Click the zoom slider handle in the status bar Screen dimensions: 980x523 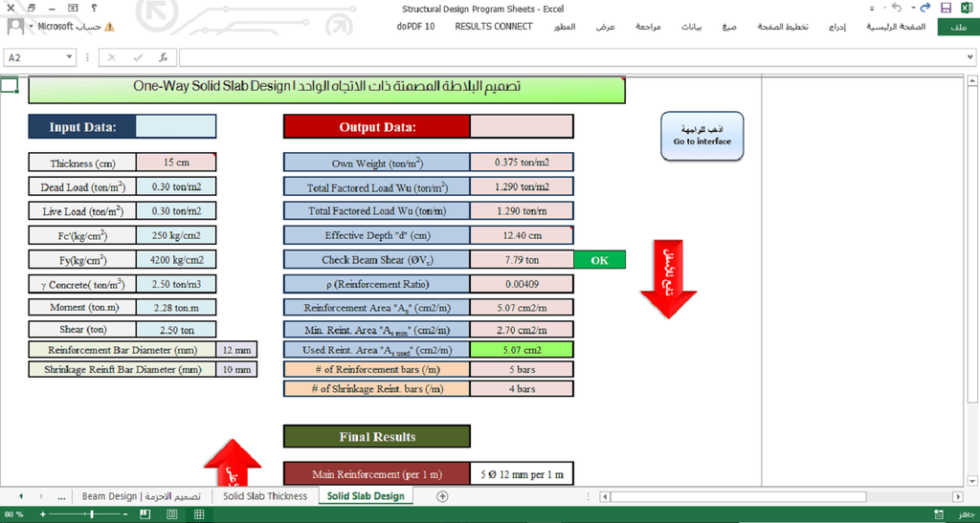click(92, 514)
